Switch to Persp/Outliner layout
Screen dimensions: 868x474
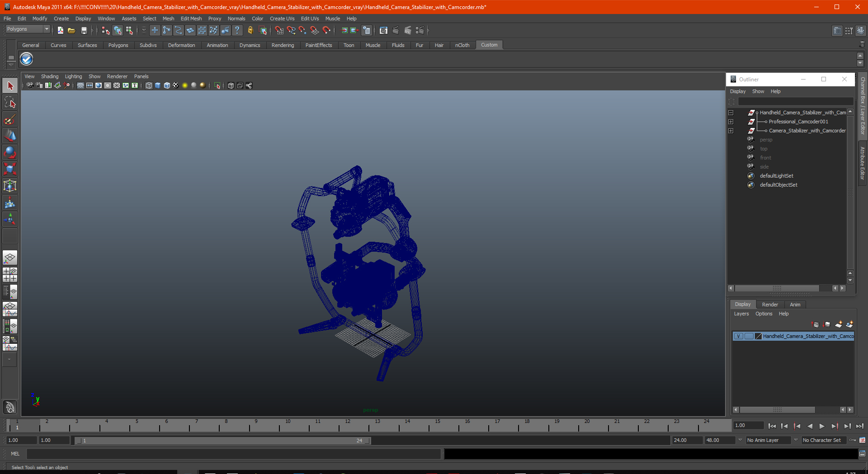10,292
